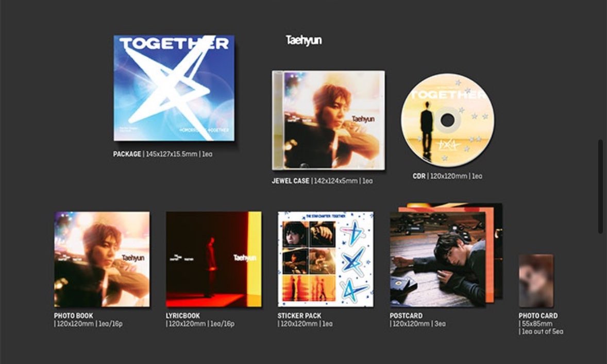Viewport: 607px width, 364px height.
Task: Click the blurred photo card image
Action: pos(536,281)
